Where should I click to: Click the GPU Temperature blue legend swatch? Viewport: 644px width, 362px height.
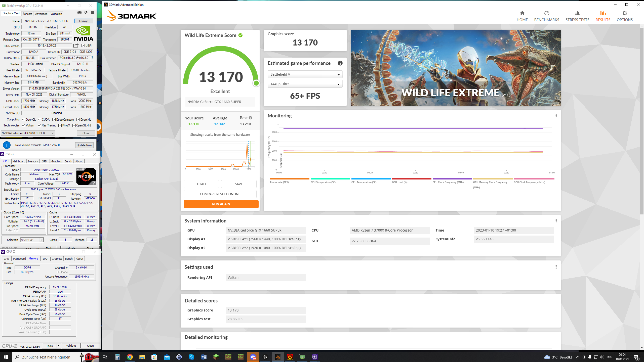tap(371, 179)
